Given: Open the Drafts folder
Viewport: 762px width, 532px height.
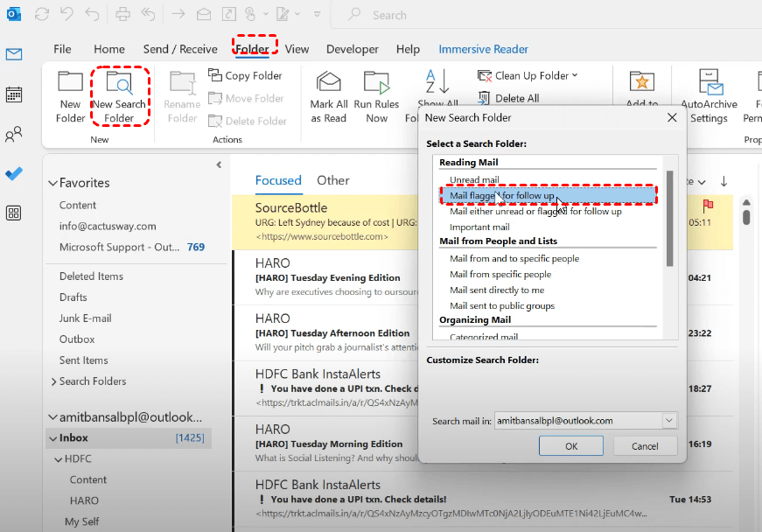Looking at the screenshot, I should pyautogui.click(x=73, y=297).
